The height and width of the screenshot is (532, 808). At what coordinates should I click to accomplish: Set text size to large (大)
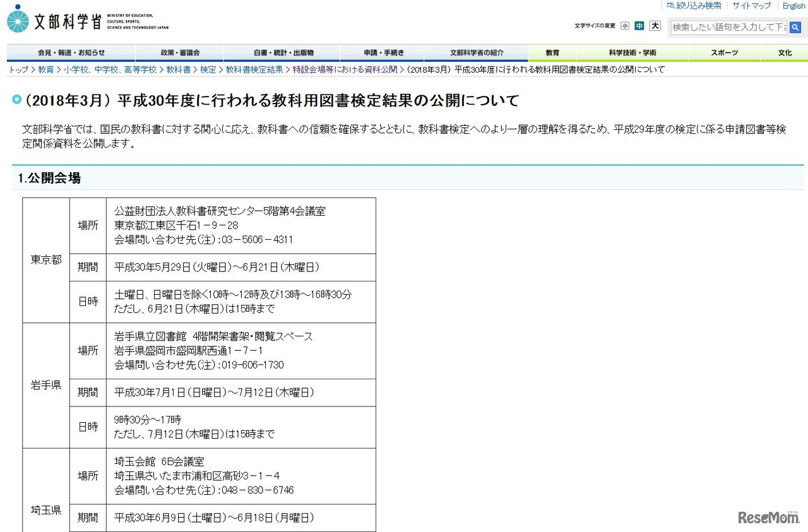coord(655,26)
